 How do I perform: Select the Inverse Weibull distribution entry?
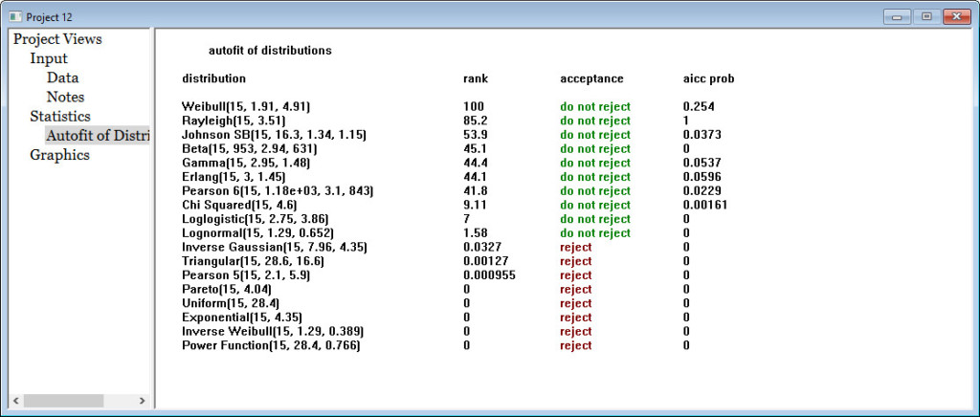click(273, 332)
